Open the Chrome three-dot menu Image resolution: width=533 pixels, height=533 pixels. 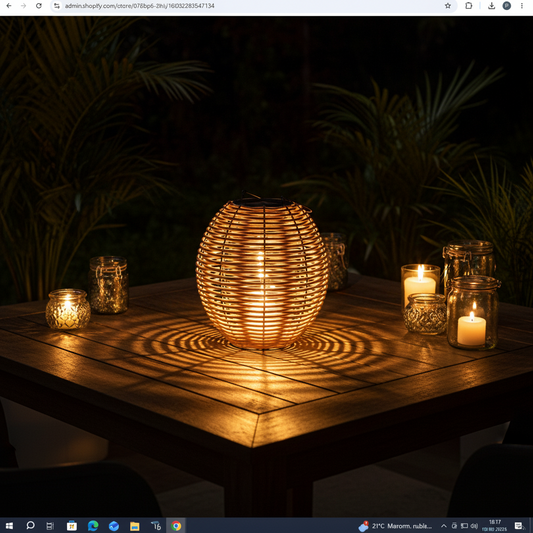(522, 6)
